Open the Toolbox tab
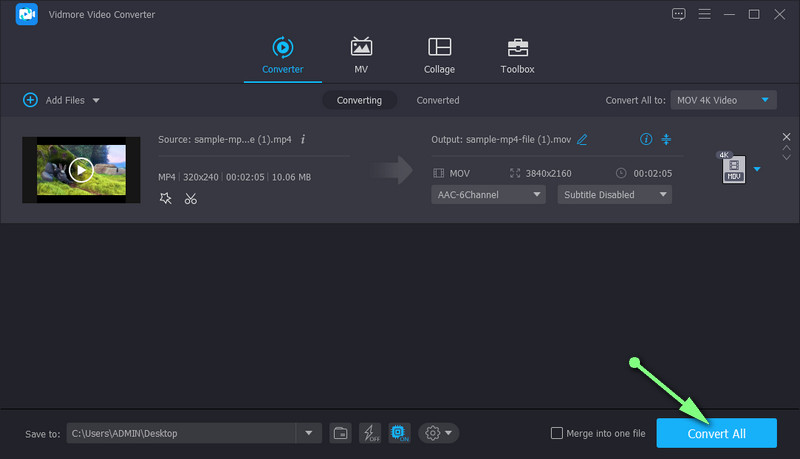Image resolution: width=800 pixels, height=459 pixels. click(517, 56)
